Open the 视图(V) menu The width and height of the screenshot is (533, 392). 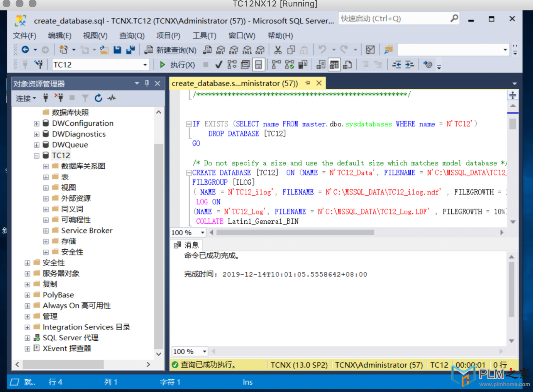click(95, 35)
